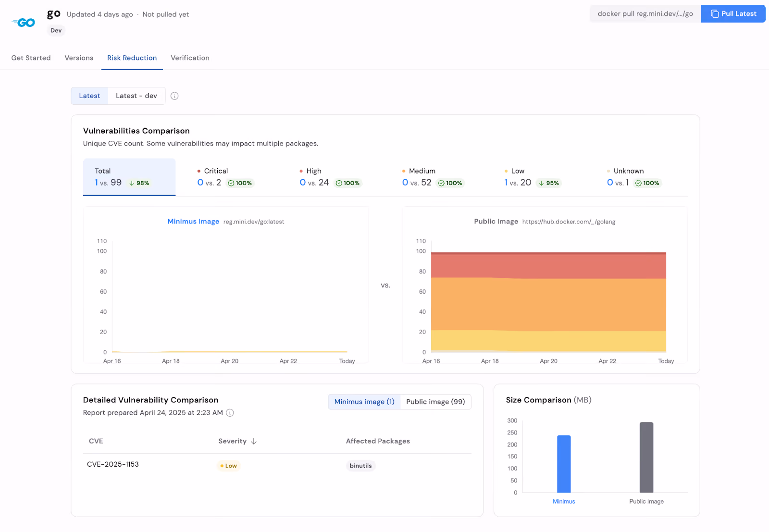Show Public image (99) vulnerabilities
The height and width of the screenshot is (532, 769).
[435, 402]
